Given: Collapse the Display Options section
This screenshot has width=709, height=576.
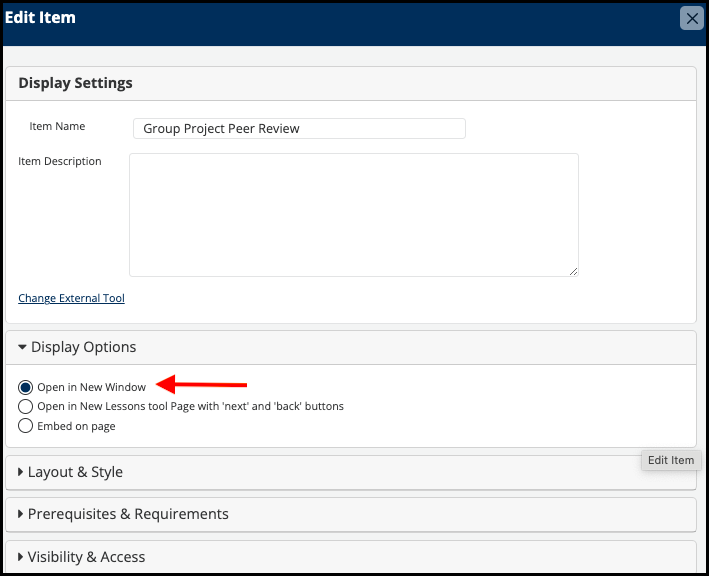Looking at the screenshot, I should pos(77,347).
